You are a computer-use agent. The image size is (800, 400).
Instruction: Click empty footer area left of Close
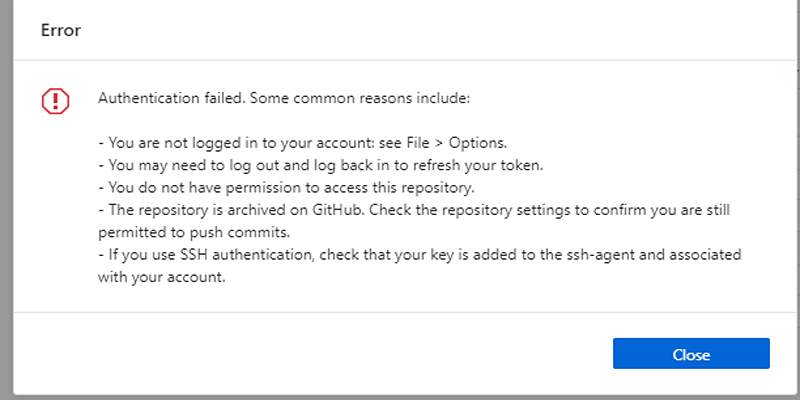(300, 354)
